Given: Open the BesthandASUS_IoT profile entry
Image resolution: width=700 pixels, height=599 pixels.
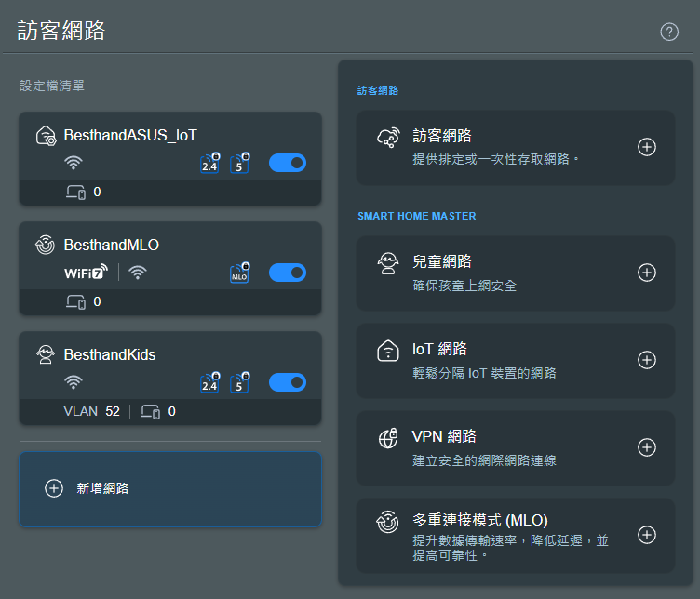Looking at the screenshot, I should tap(130, 135).
